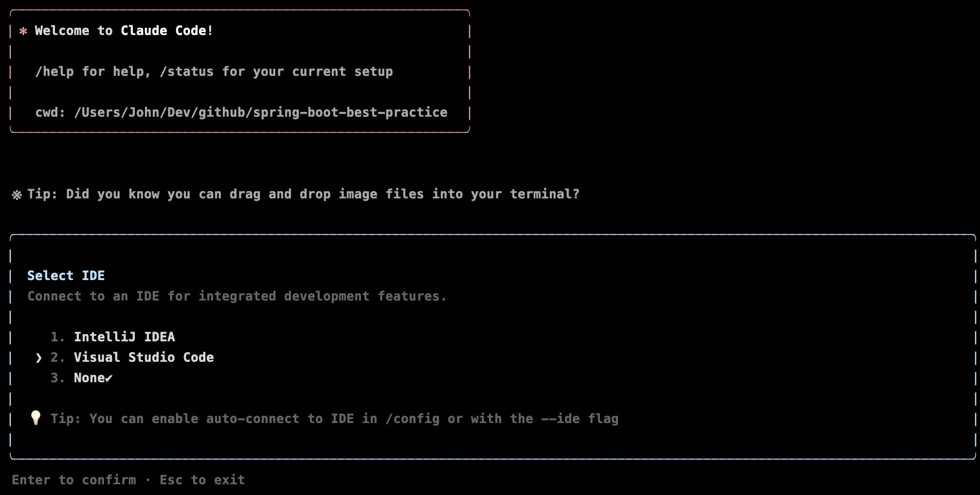Click the checkmark next to None

[x=109, y=378]
